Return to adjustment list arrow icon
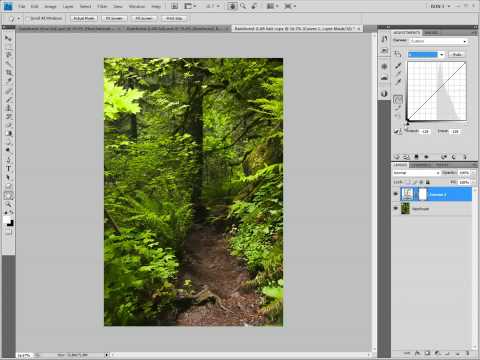Screen dimensions: 480x360 pos(397,157)
